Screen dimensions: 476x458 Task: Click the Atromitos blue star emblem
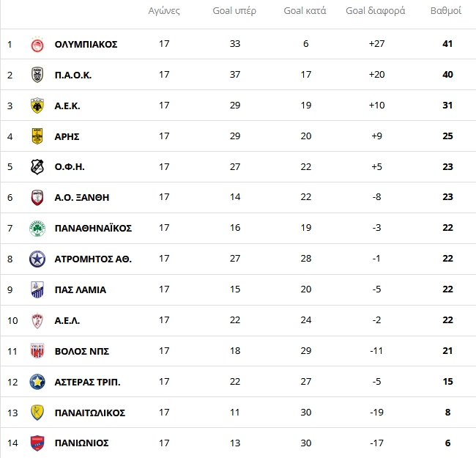[x=37, y=259]
